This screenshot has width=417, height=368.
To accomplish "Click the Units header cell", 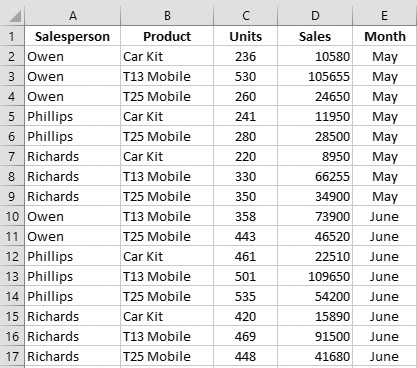I will [246, 36].
